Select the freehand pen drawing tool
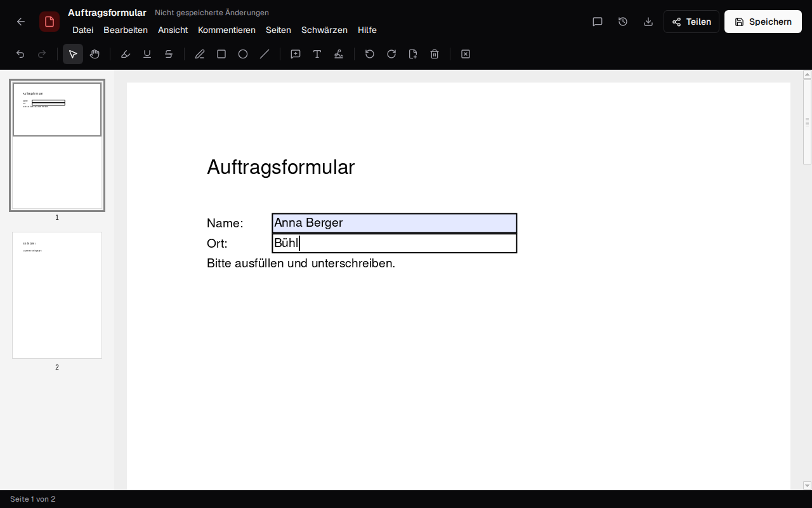Viewport: 812px width, 508px height. (x=200, y=54)
